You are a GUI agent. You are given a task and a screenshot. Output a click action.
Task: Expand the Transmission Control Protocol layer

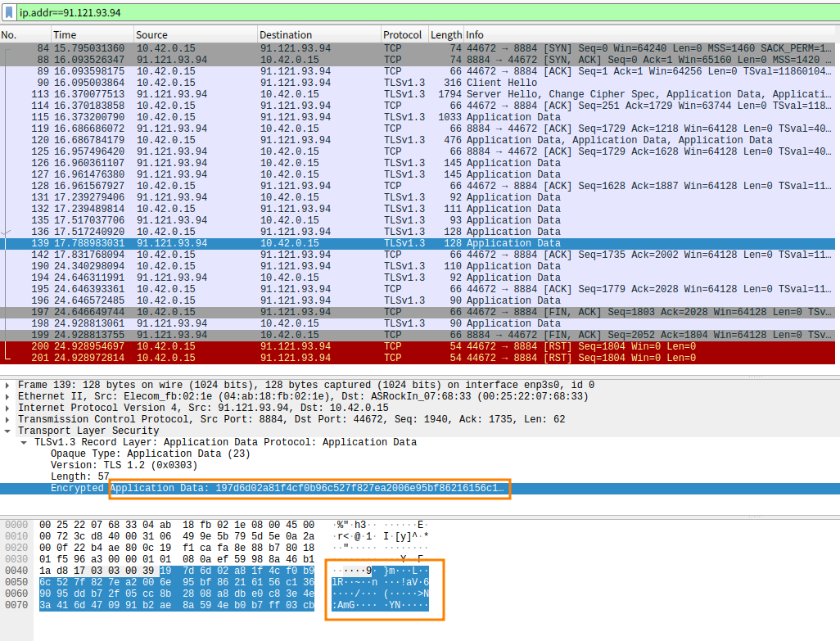pos(8,419)
